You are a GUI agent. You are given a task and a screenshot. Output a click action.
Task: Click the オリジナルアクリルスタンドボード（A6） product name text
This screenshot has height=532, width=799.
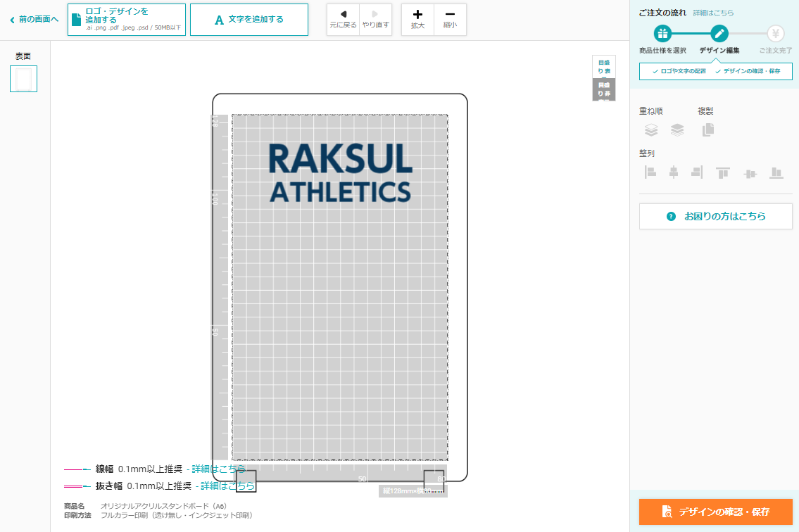pyautogui.click(x=163, y=506)
